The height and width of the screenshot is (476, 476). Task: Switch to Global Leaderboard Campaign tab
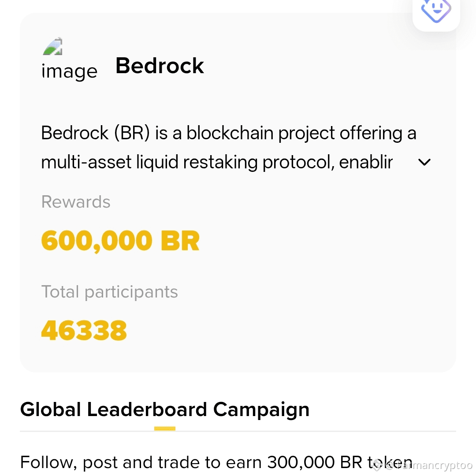164,409
